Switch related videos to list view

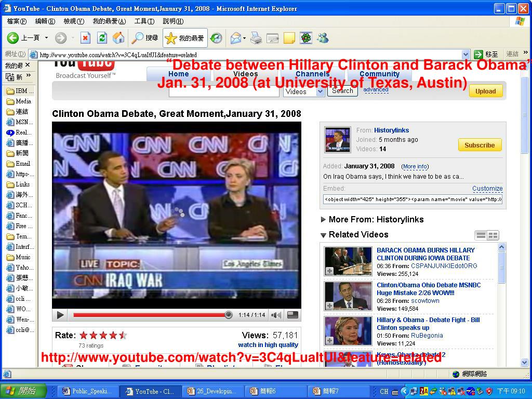pyautogui.click(x=481, y=235)
